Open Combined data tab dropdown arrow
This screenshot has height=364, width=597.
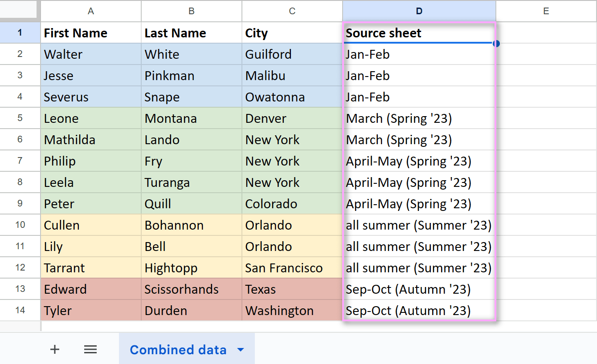[x=241, y=350]
